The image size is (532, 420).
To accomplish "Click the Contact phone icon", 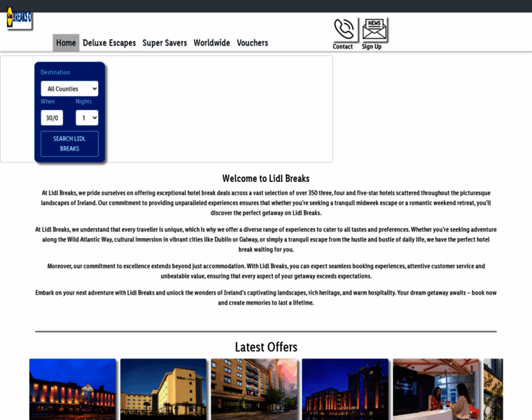I will [x=344, y=29].
